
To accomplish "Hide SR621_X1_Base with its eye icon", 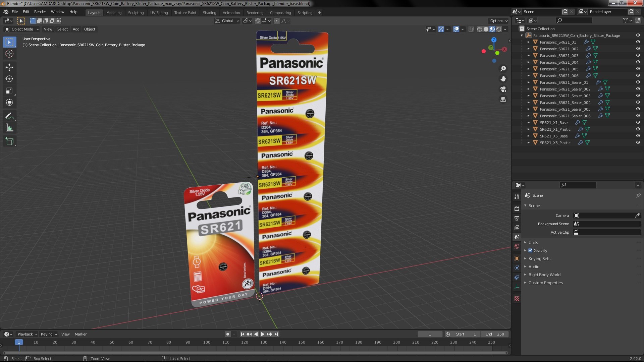I will [638, 122].
